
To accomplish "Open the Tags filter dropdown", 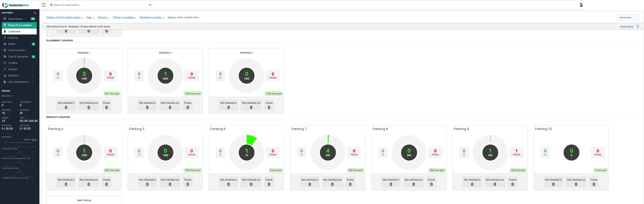I will [x=90, y=17].
